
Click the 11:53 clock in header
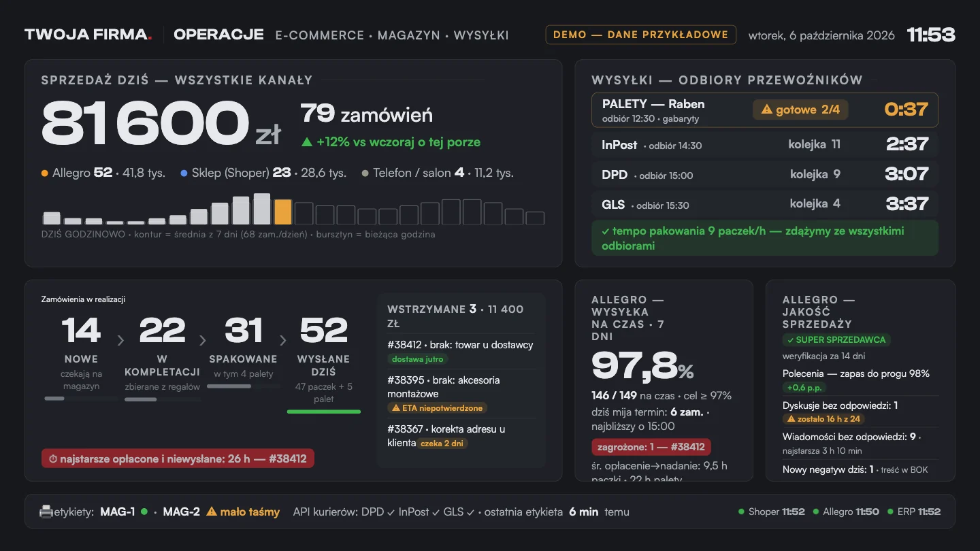[931, 35]
